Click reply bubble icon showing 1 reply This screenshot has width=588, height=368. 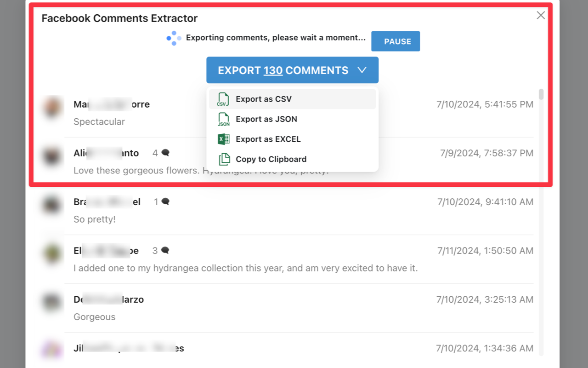click(165, 201)
